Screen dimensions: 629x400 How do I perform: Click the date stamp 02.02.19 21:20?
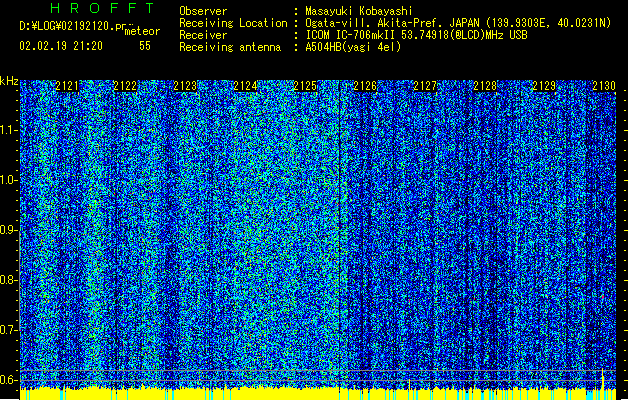click(61, 46)
